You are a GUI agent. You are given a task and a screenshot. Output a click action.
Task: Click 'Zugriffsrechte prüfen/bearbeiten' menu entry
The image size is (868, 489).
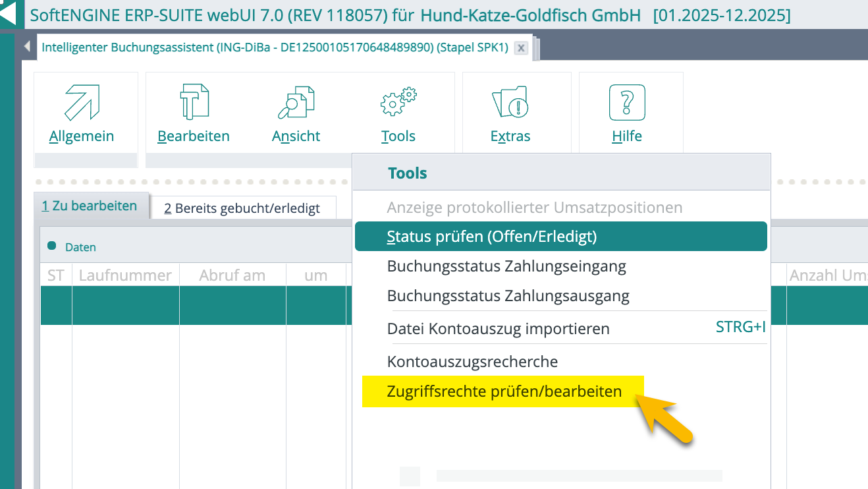click(504, 391)
